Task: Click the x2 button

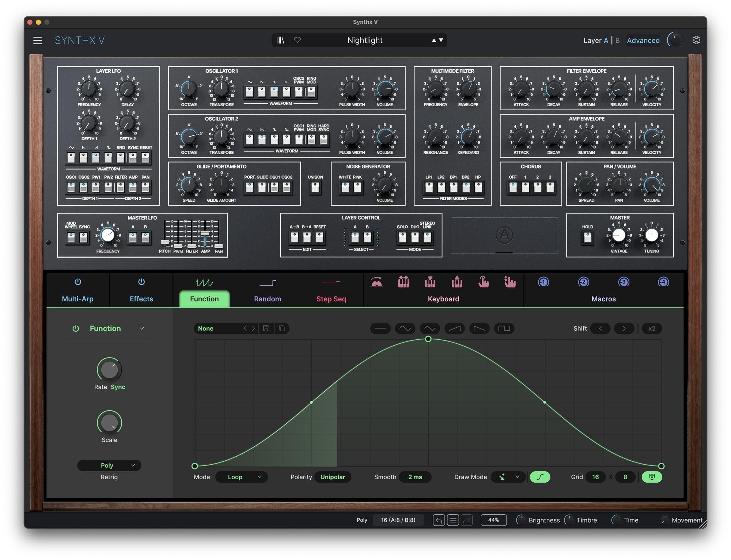Action: [x=651, y=328]
